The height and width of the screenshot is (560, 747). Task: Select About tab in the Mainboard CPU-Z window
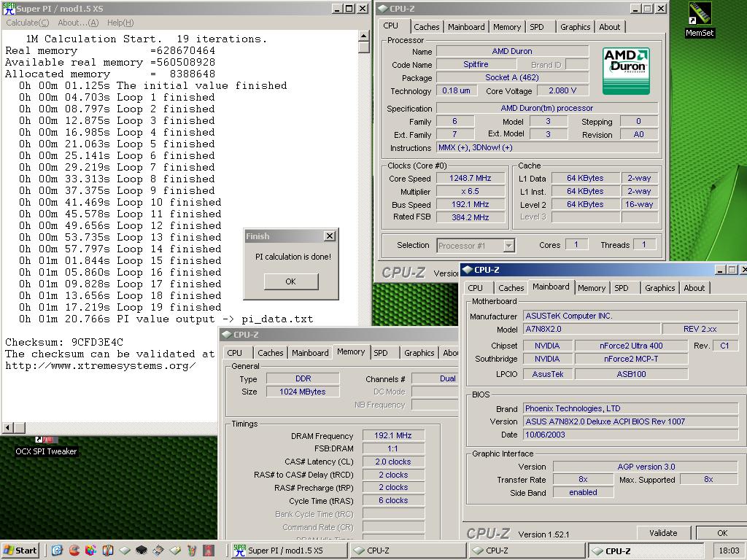(694, 288)
